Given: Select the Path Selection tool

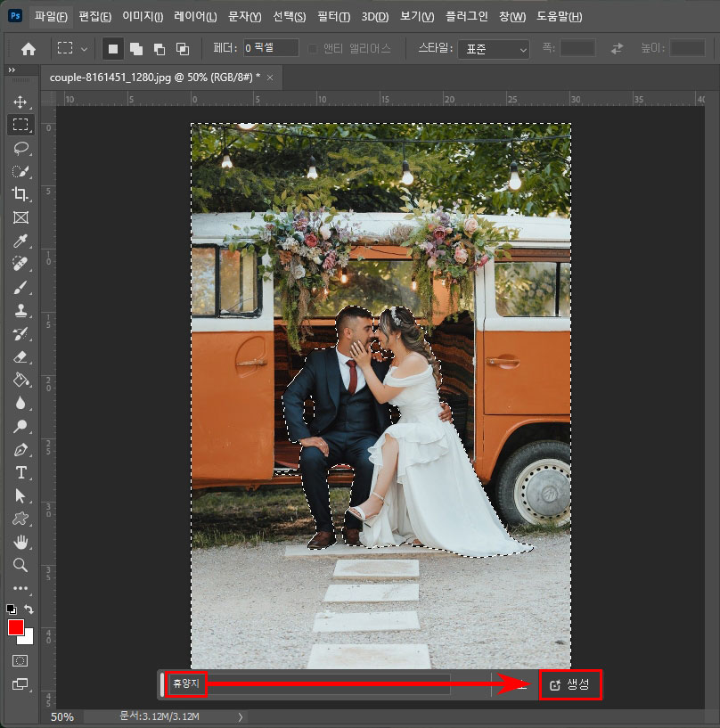Looking at the screenshot, I should pyautogui.click(x=20, y=495).
